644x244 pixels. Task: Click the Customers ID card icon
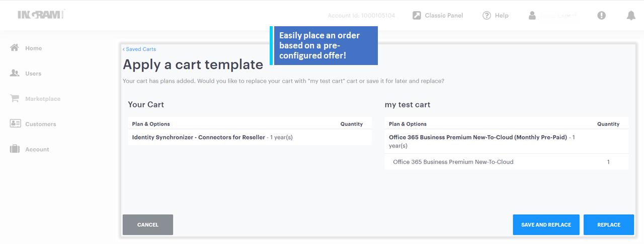[x=15, y=124]
